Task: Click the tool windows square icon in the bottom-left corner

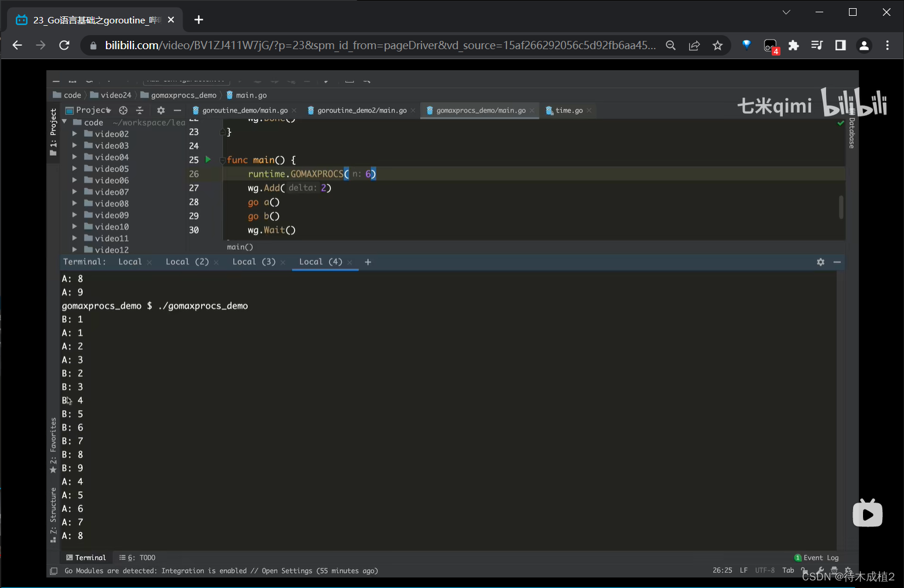Action: click(x=54, y=571)
